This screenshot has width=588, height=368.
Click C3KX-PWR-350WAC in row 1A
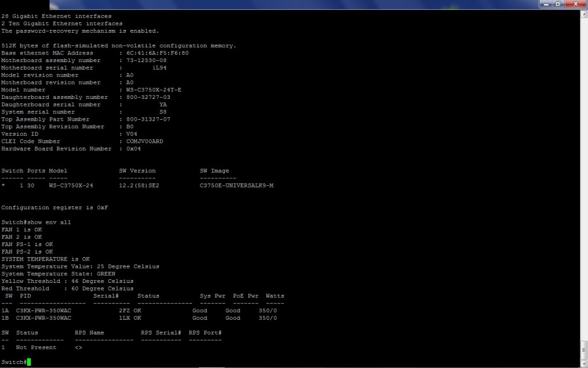coord(44,310)
